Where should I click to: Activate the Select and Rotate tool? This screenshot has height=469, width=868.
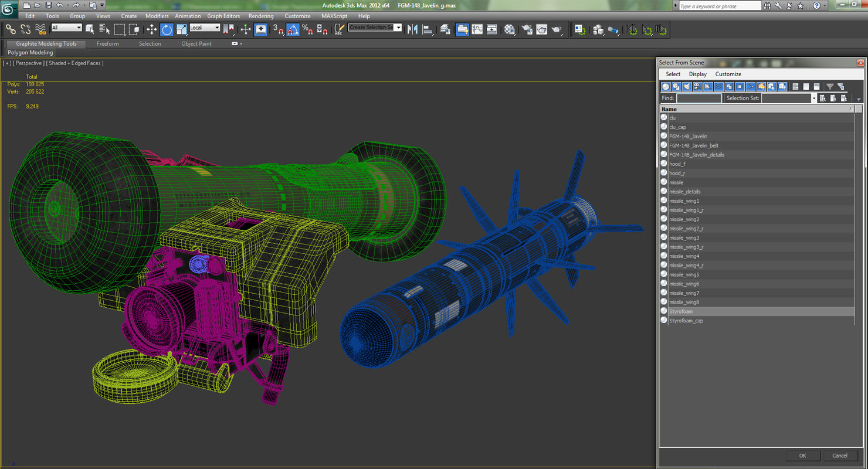click(x=167, y=29)
